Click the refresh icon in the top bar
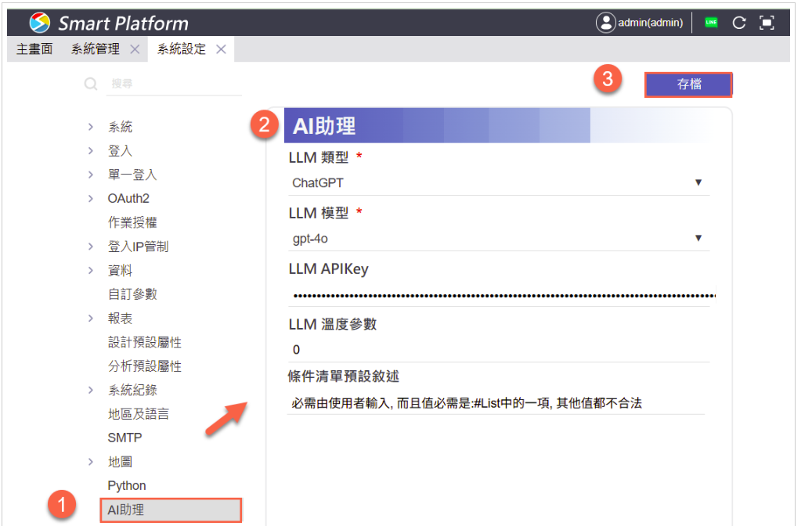Viewport: 812px width, 526px height. (x=738, y=22)
